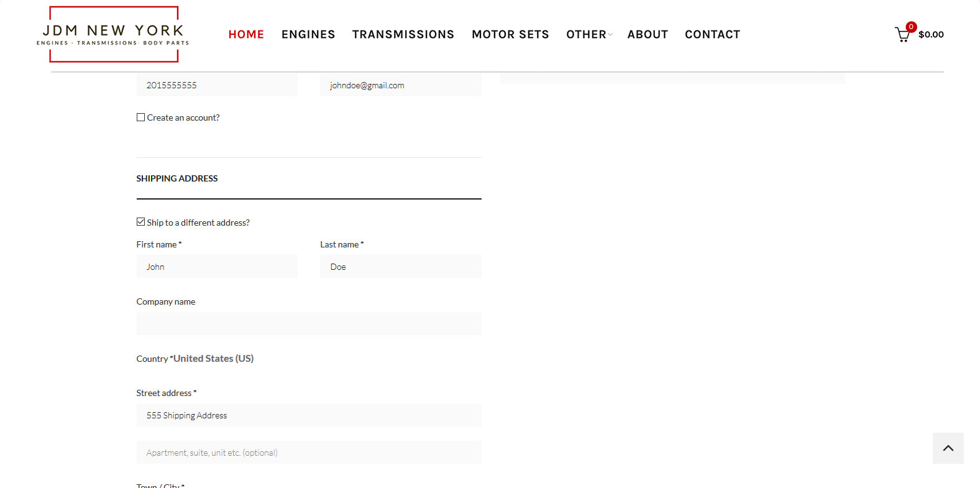
Task: Click the JDM New York logo
Action: point(113,34)
